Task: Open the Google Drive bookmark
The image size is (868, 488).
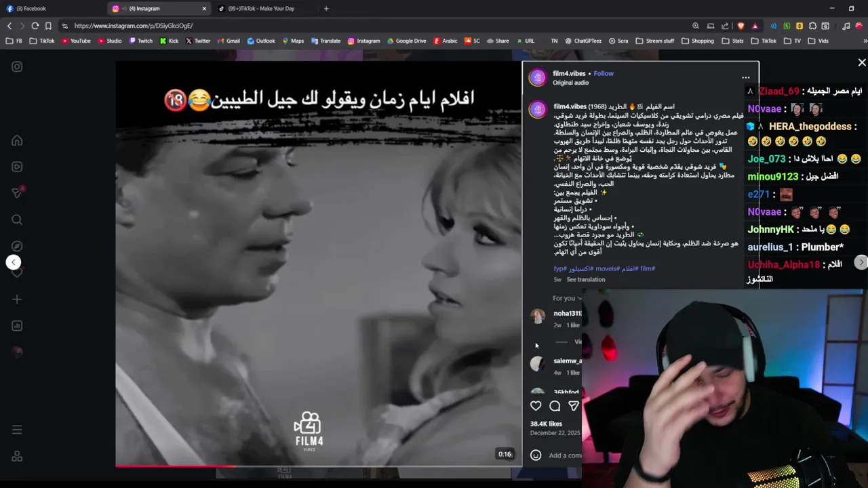Action: [406, 41]
